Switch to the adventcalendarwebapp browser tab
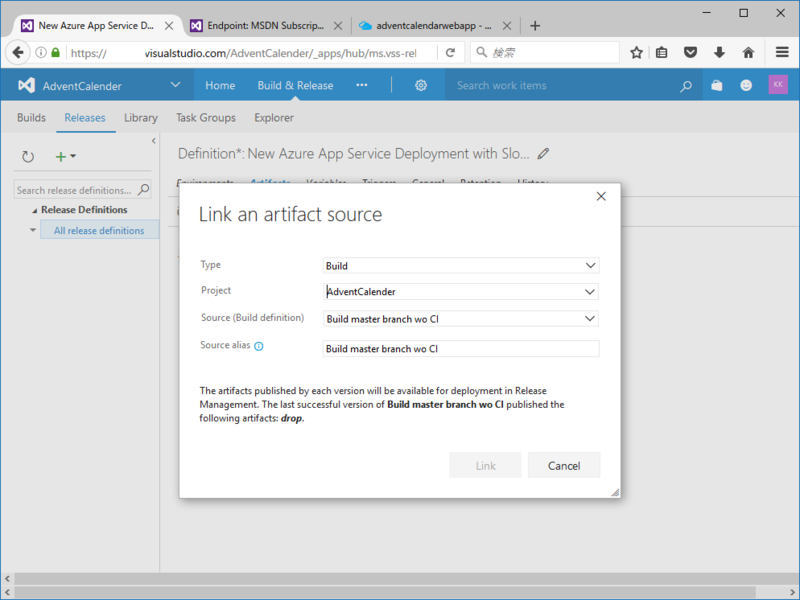This screenshot has width=800, height=600. click(x=433, y=26)
